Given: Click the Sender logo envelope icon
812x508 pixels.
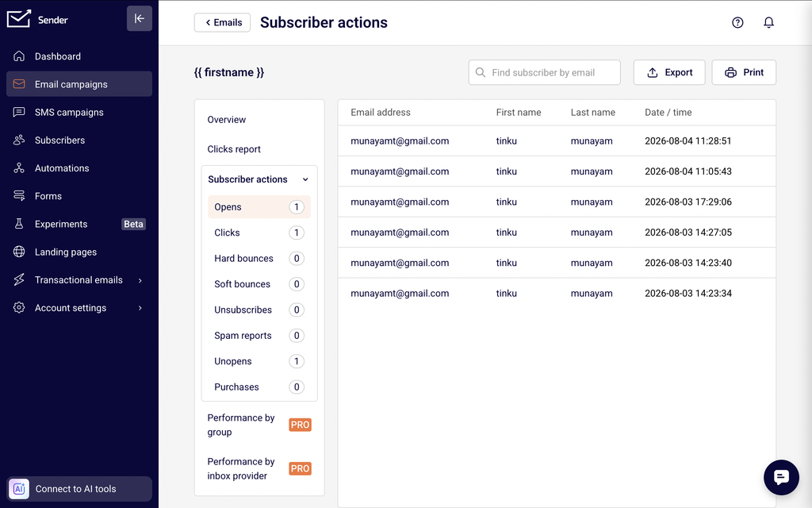Looking at the screenshot, I should [19, 19].
